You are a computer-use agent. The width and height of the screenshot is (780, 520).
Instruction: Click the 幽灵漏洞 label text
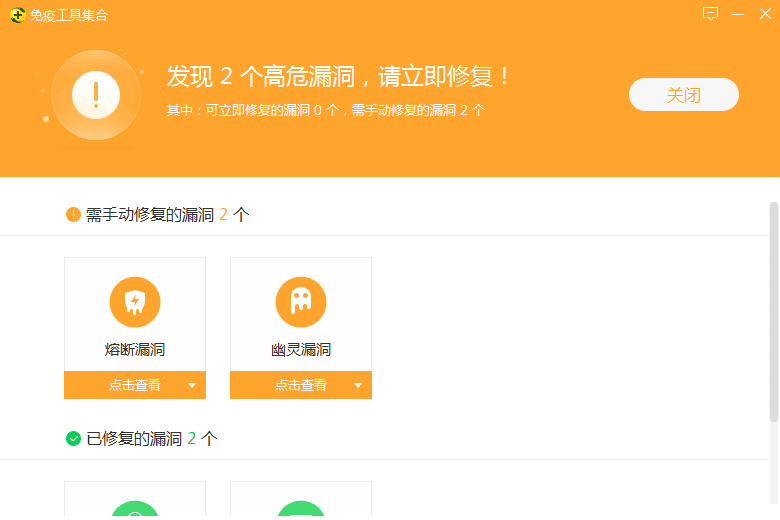[x=301, y=349]
